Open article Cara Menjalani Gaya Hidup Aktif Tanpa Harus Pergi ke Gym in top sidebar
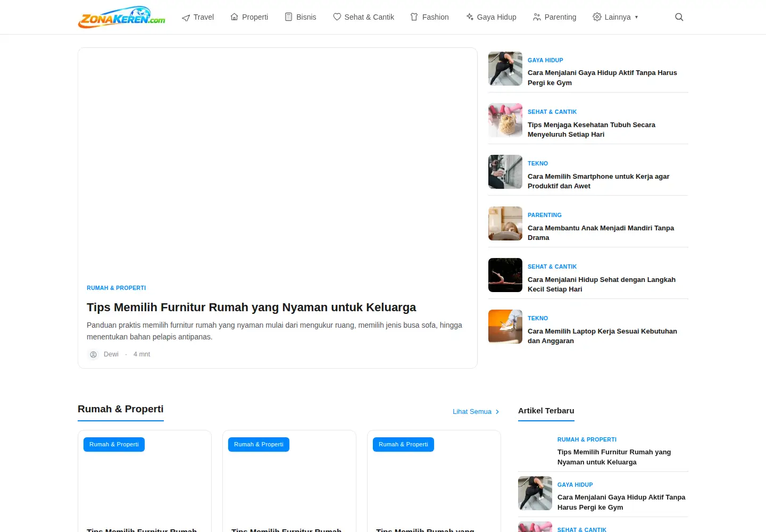The height and width of the screenshot is (532, 766). coord(602,78)
